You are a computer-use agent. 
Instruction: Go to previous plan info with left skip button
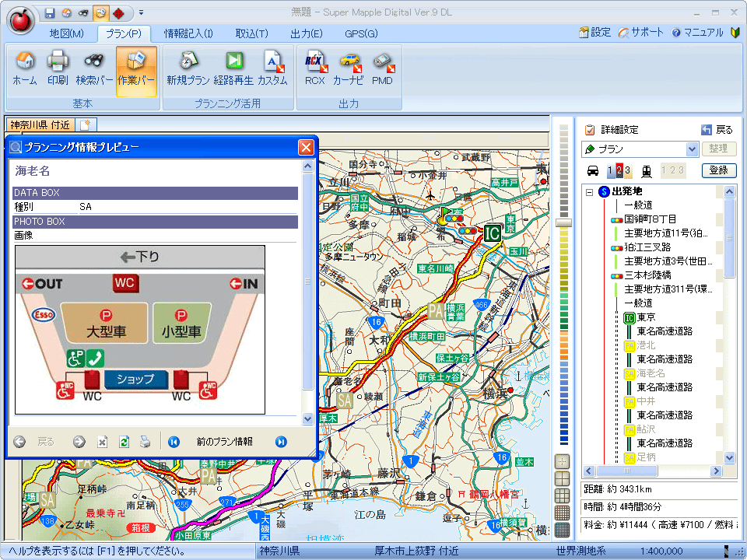point(174,442)
